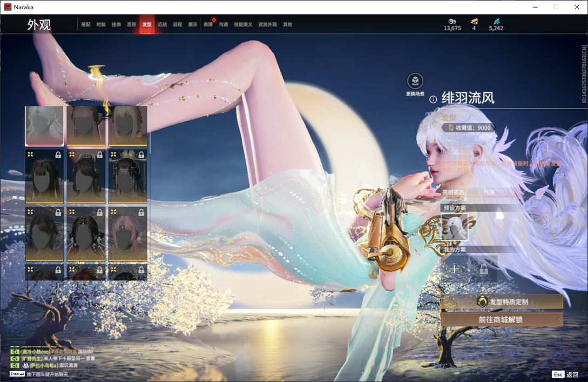The width and height of the screenshot is (588, 382).
Task: Switch to the 面容 tab
Action: (132, 24)
